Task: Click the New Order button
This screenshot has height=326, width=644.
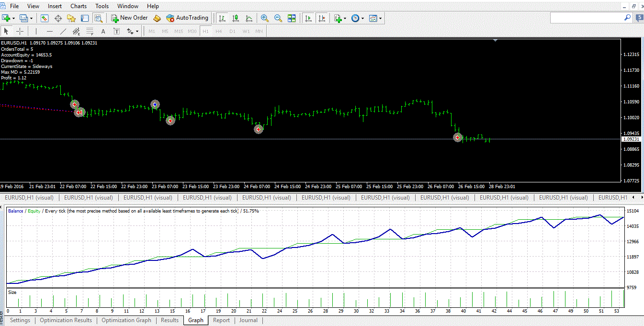Action: coord(129,18)
